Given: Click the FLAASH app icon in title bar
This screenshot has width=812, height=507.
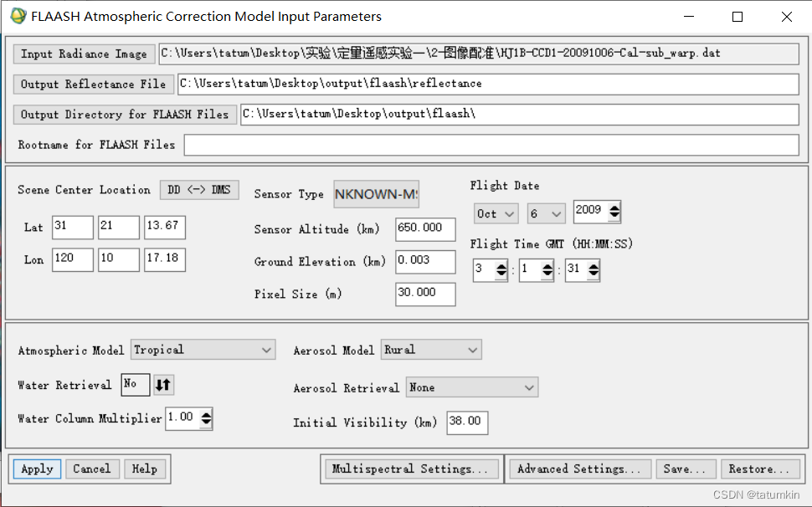Looking at the screenshot, I should [18, 16].
